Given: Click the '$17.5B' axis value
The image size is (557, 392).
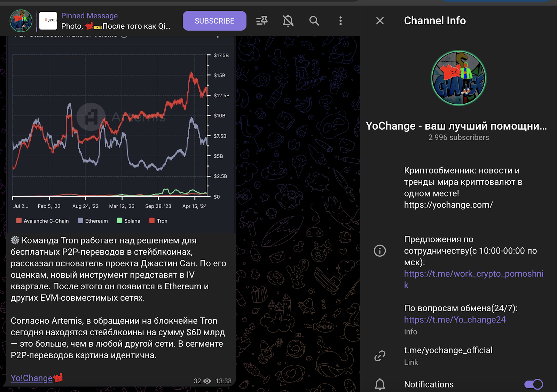Looking at the screenshot, I should [x=221, y=55].
